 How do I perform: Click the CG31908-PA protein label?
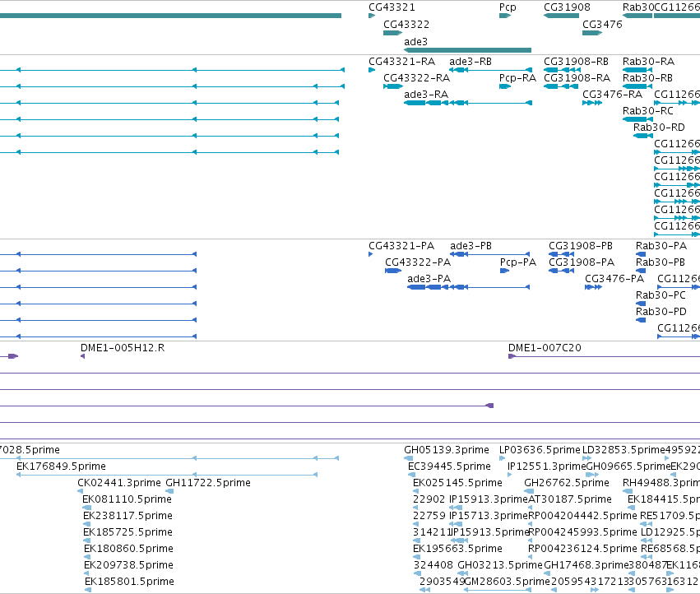(582, 262)
